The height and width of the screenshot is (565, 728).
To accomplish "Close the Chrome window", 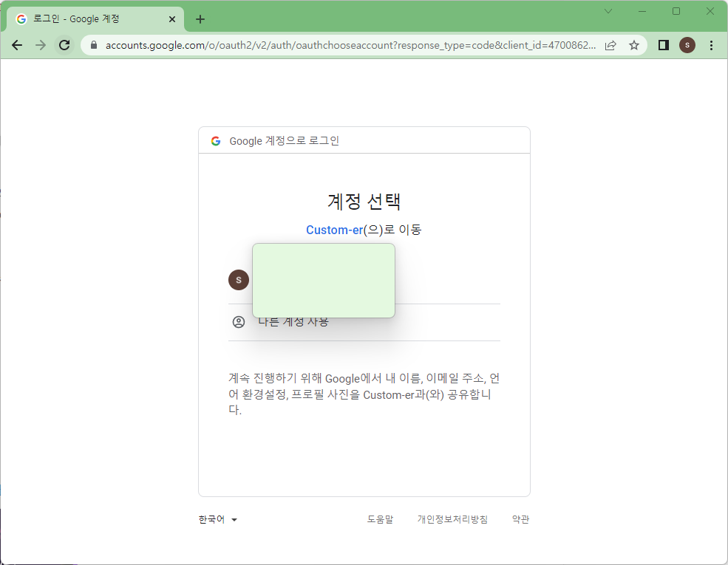I will 710,11.
